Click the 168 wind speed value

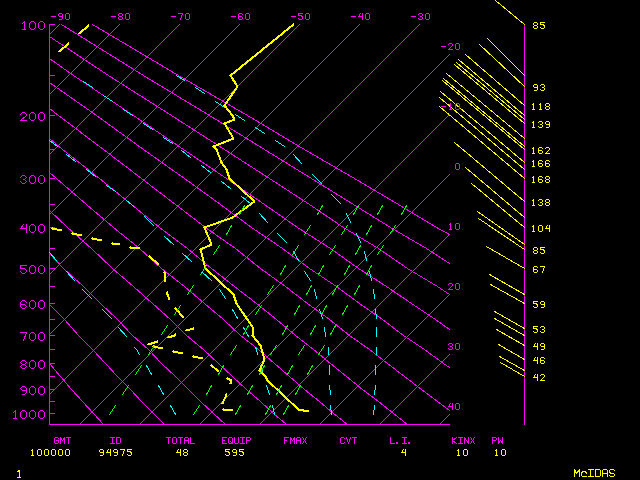[x=540, y=180]
